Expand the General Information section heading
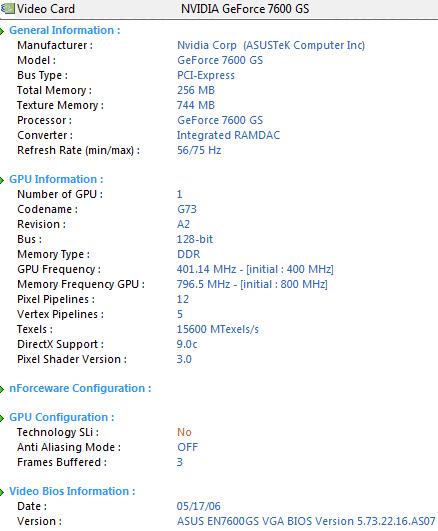The width and height of the screenshot is (438, 531). click(x=64, y=30)
